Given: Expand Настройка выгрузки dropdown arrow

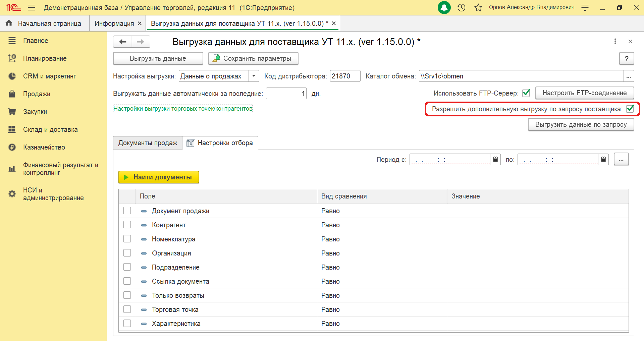Looking at the screenshot, I should [254, 76].
